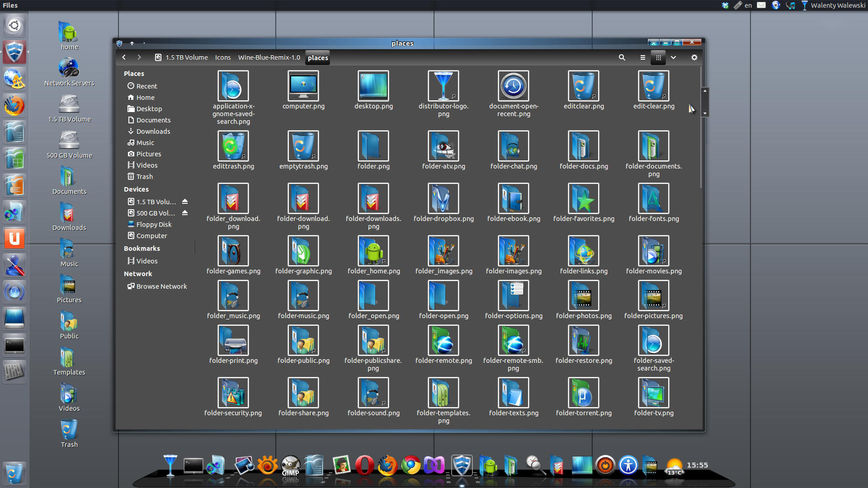Launch GIMP from the bottom dock
Image resolution: width=868 pixels, height=488 pixels.
tap(290, 465)
